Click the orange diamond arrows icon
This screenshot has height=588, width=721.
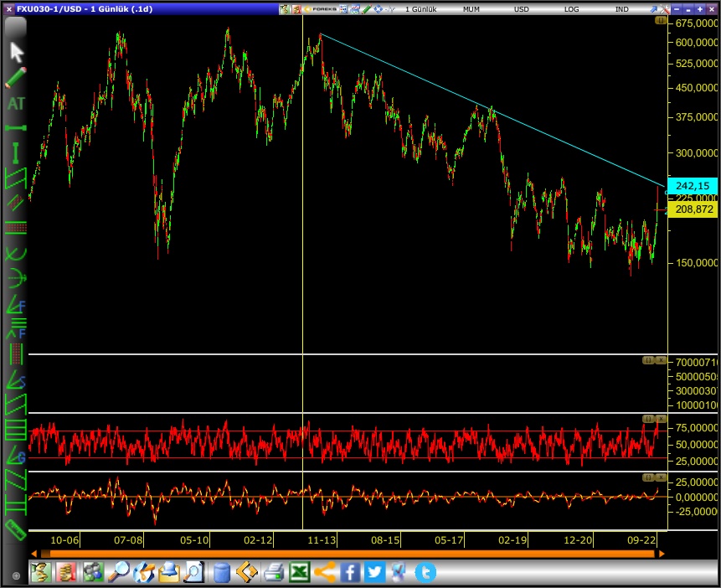247,572
